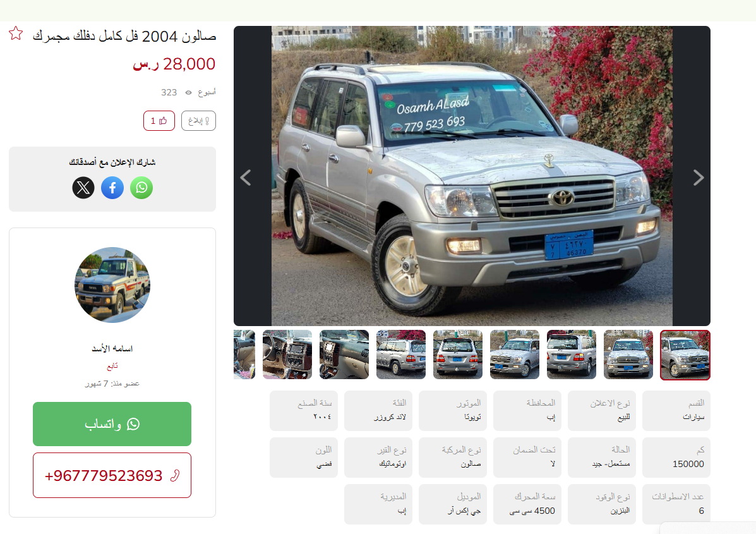This screenshot has height=534, width=756.
Task: Report the ad using إبلاغ button
Action: pyautogui.click(x=199, y=121)
